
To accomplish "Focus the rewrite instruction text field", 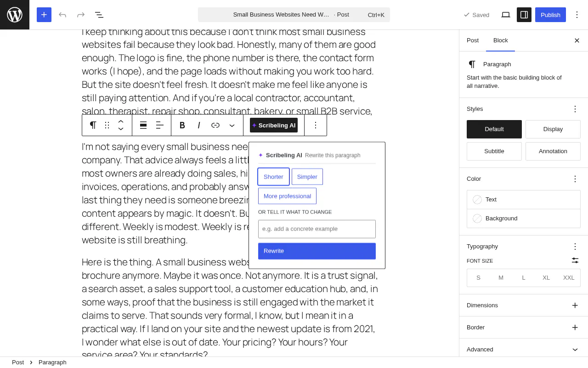I will coord(317,229).
